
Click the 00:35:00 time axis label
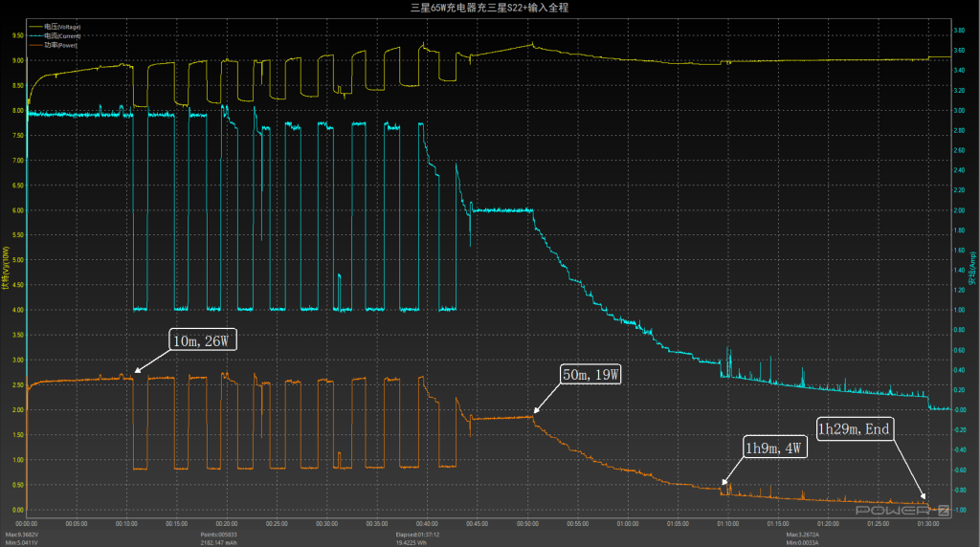[377, 524]
